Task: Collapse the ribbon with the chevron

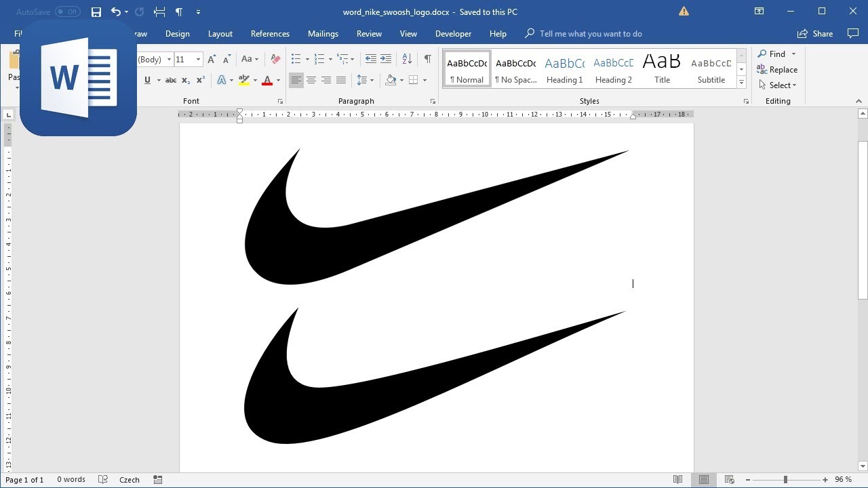Action: click(x=859, y=101)
